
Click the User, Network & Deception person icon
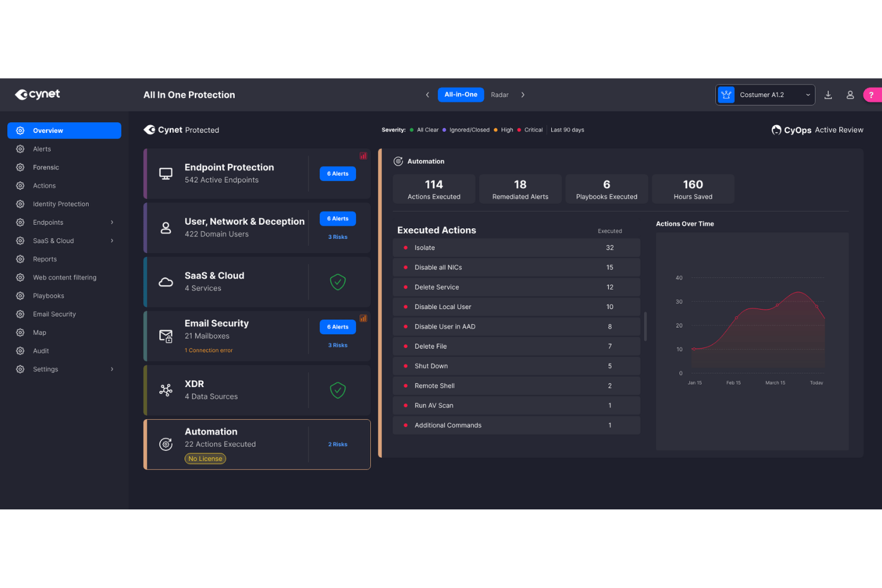pos(166,228)
